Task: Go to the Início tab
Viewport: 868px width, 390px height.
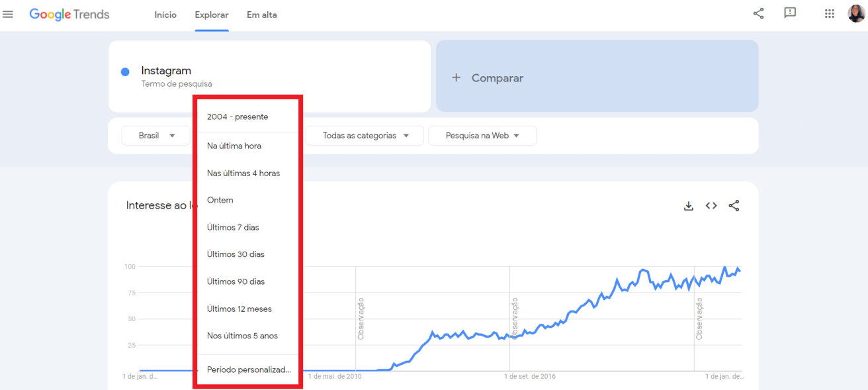Action: pos(165,15)
